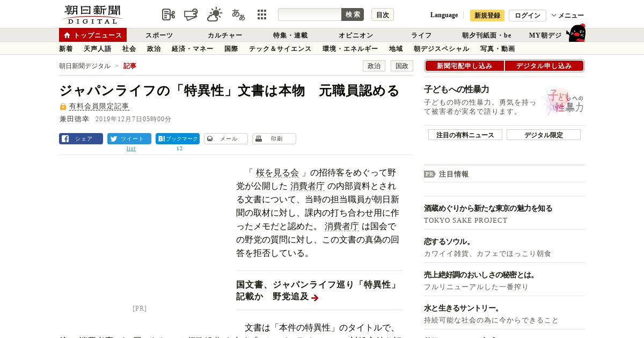The height and width of the screenshot is (338, 644).
Task: Click the 政治 tag button near breadcrumb
Action: point(374,66)
